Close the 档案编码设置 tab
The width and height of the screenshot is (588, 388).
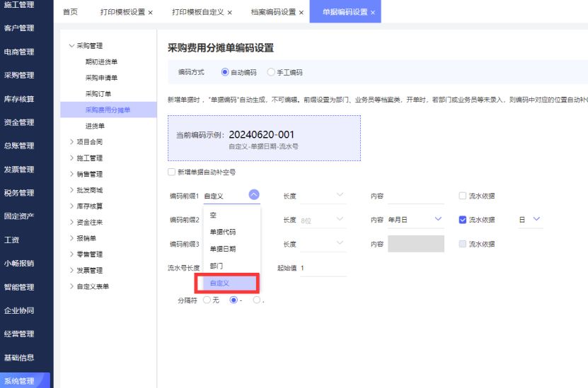coord(301,13)
